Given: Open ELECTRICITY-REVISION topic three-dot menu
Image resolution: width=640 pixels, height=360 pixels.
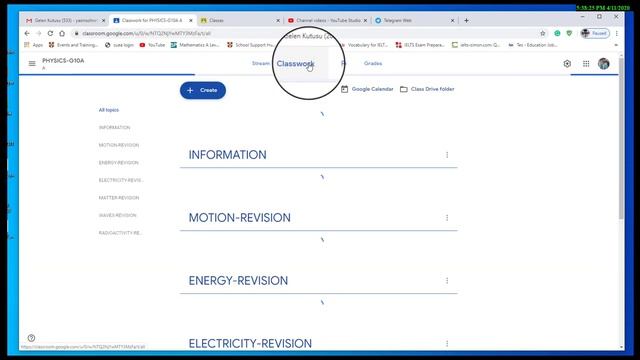Looking at the screenshot, I should click(x=447, y=343).
